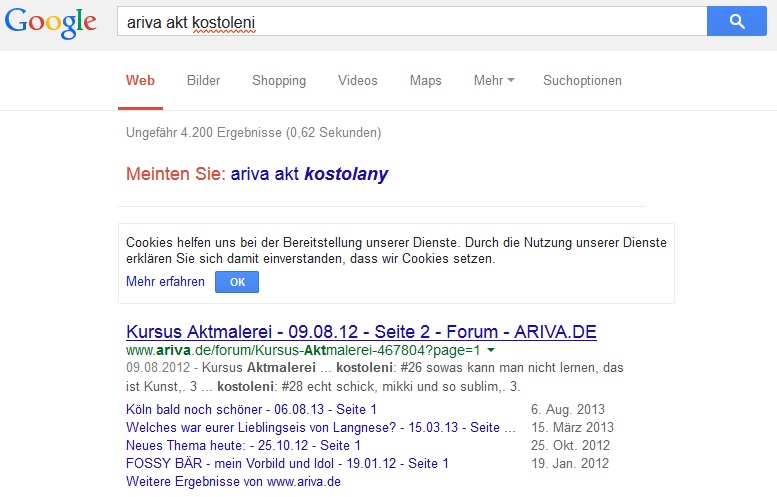The width and height of the screenshot is (777, 497).
Task: Switch to the Bilder tab
Action: click(x=203, y=80)
